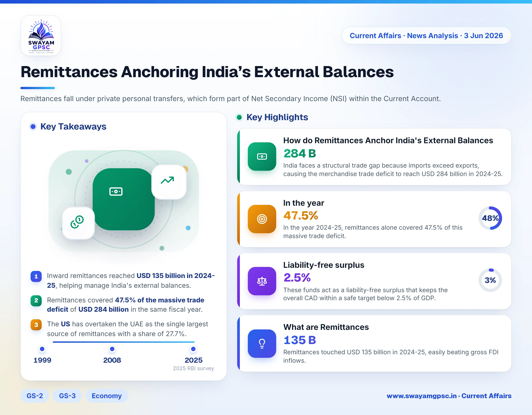The width and height of the screenshot is (532, 415).
Task: Click the GS-2 tag
Action: [35, 396]
